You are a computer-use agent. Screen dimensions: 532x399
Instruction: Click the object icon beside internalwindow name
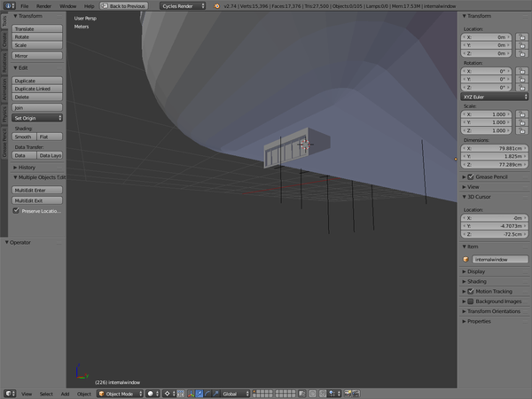tap(466, 260)
